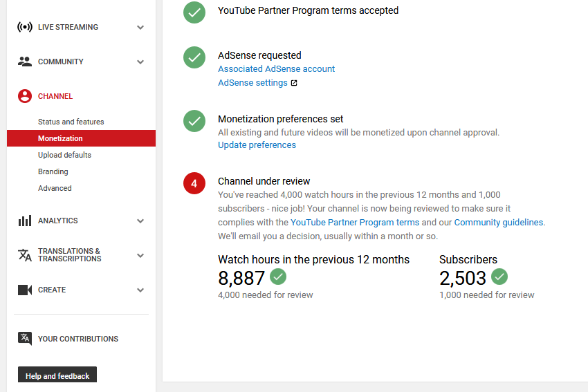
Task: Open the Live Streaming menu label
Action: coord(68,27)
